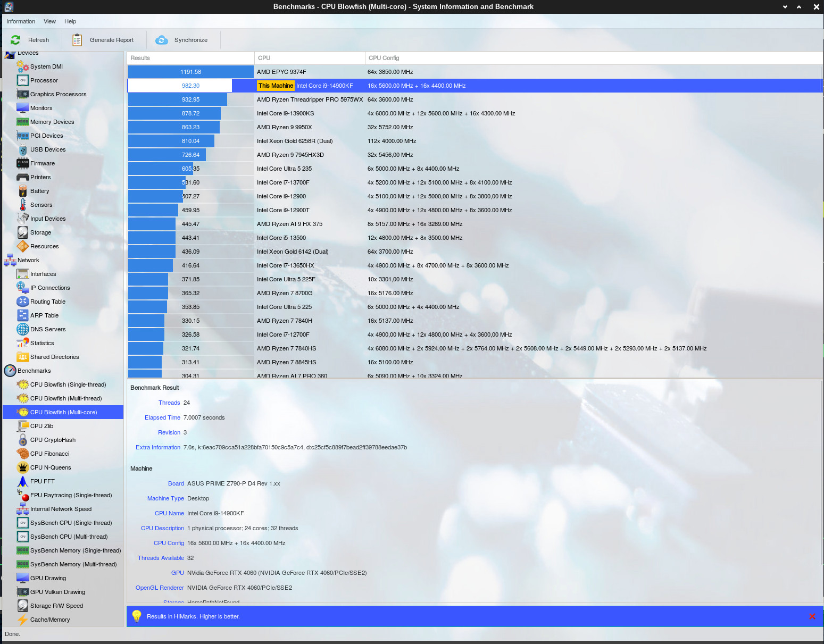Select the AMD EPYC 9374F result row
Image resolution: width=824 pixels, height=644 pixels.
tap(475, 72)
